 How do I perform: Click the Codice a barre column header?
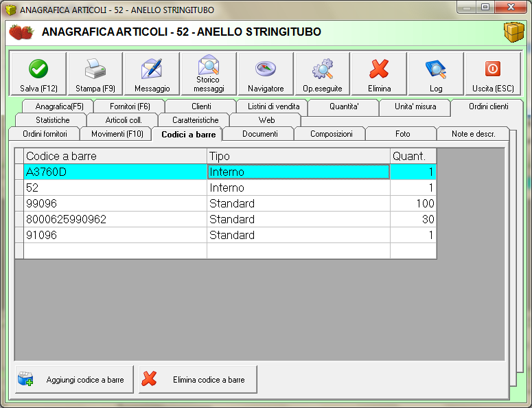click(115, 156)
